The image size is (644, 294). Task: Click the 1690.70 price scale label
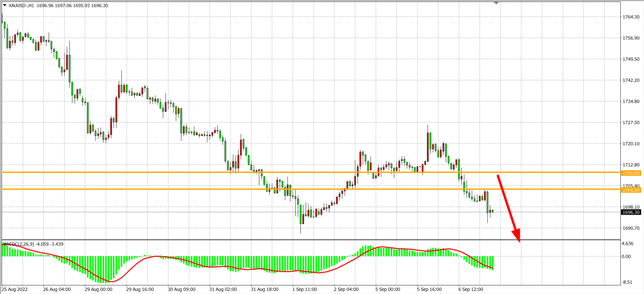[x=631, y=228]
